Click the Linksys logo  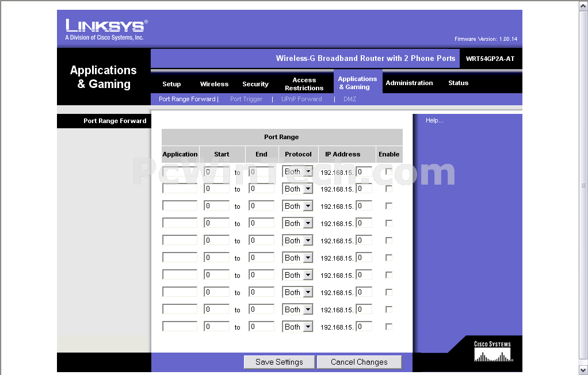click(x=106, y=29)
